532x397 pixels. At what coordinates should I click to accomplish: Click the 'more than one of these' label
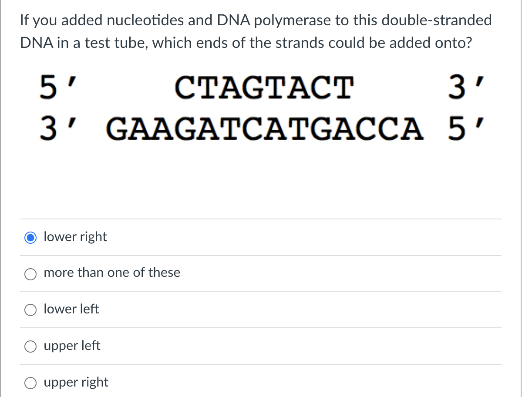(112, 273)
